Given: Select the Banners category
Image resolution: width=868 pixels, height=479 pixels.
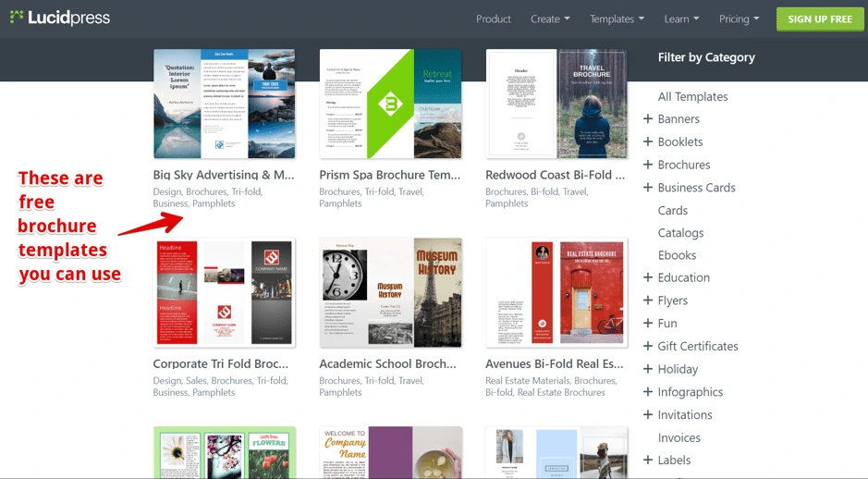Looking at the screenshot, I should coord(679,118).
